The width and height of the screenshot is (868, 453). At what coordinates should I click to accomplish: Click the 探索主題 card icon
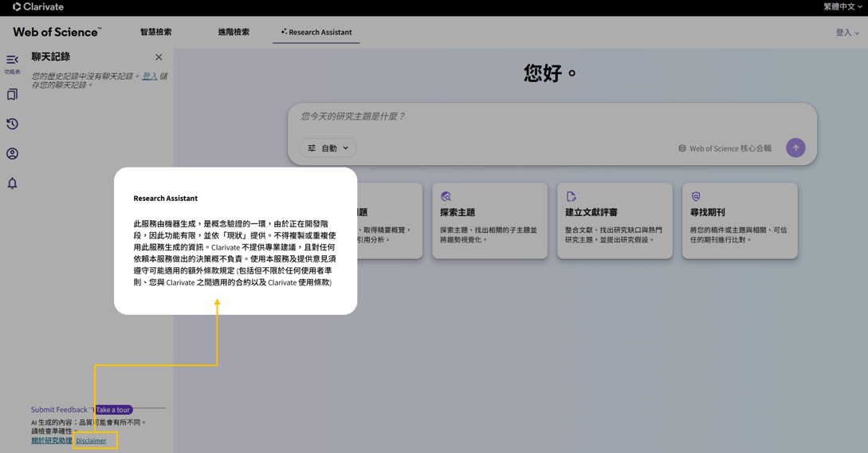click(446, 197)
